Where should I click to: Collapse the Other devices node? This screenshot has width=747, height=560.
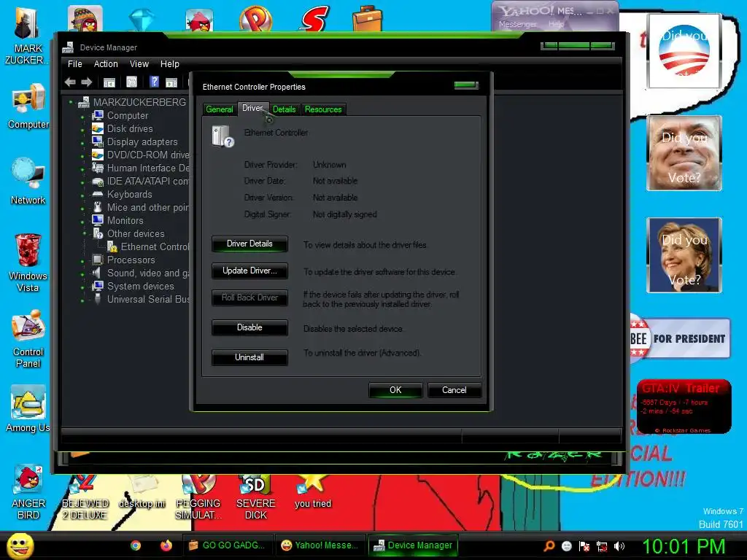tap(85, 233)
